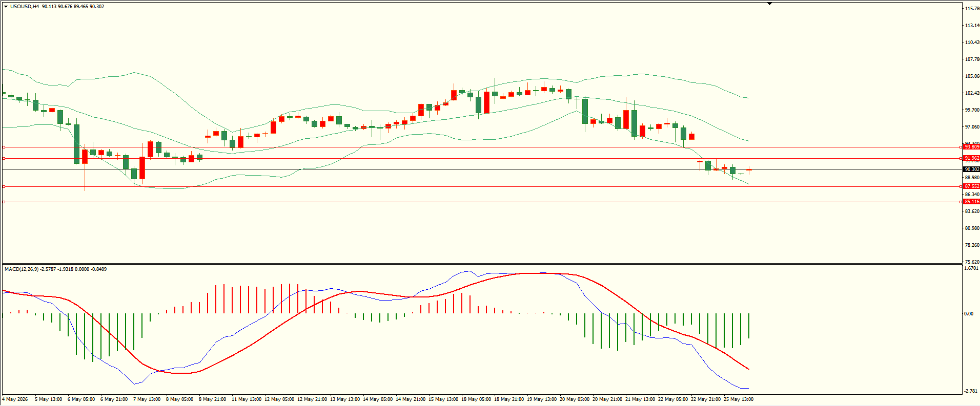Select left anchor of the 91.962 horizontal line

(4, 158)
